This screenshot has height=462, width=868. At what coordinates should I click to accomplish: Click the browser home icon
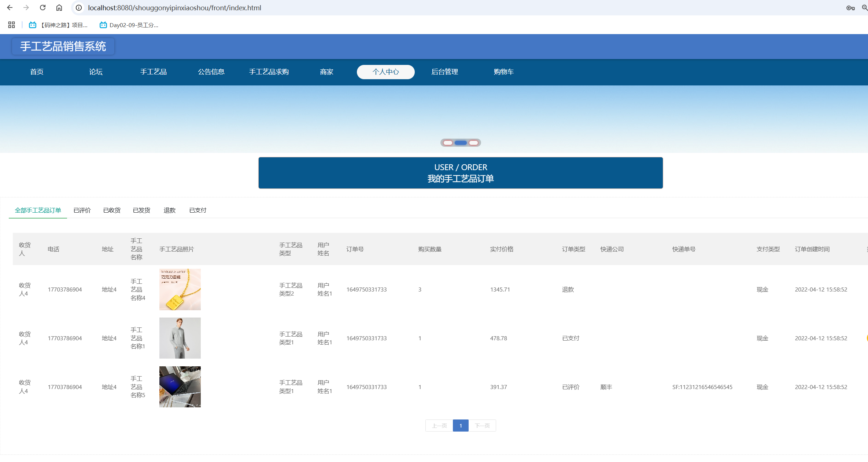[59, 7]
